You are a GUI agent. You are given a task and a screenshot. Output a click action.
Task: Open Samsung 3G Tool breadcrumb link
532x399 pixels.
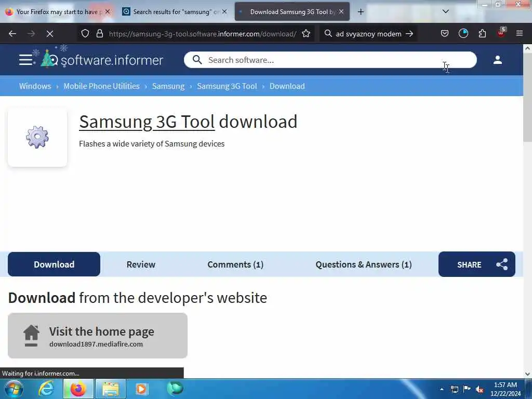pos(227,86)
